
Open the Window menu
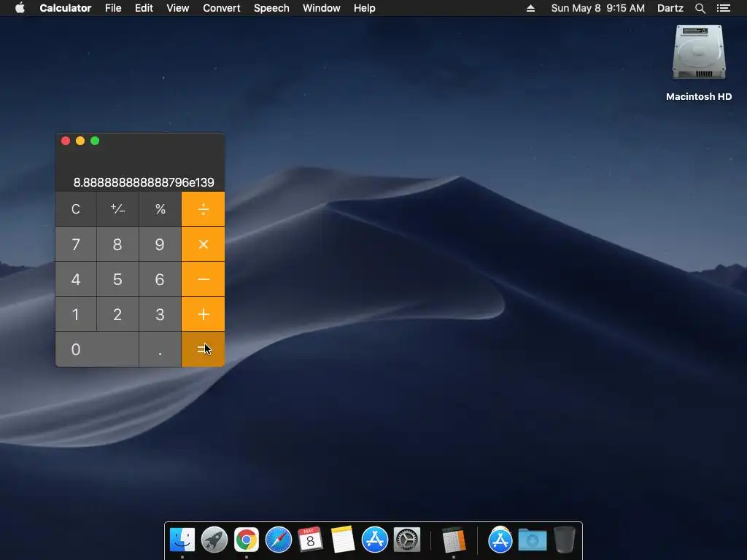(322, 8)
